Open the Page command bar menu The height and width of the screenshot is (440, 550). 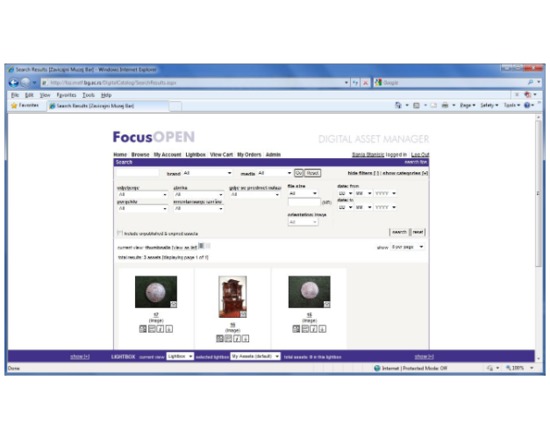[468, 105]
